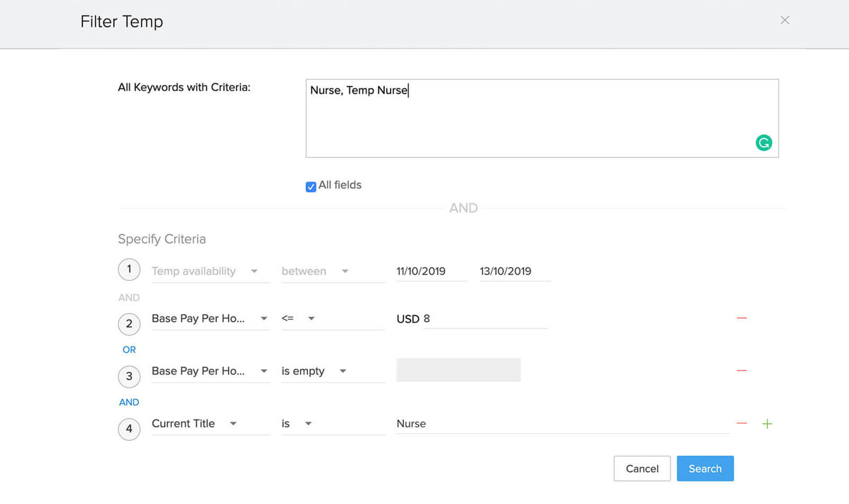Click the green Grammarly icon in keywords box
The image size is (849, 504).
click(x=764, y=143)
